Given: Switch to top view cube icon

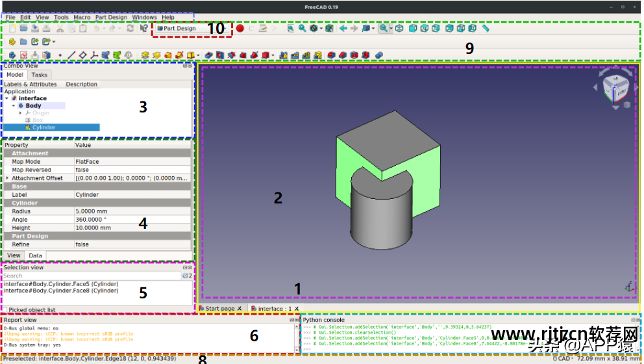Looking at the screenshot, I should [x=425, y=29].
